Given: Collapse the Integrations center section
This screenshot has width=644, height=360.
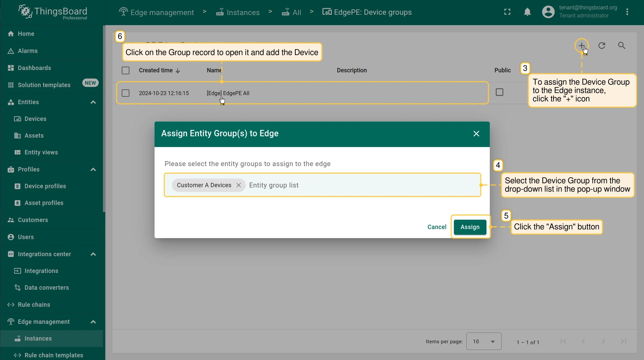Looking at the screenshot, I should pyautogui.click(x=93, y=254).
